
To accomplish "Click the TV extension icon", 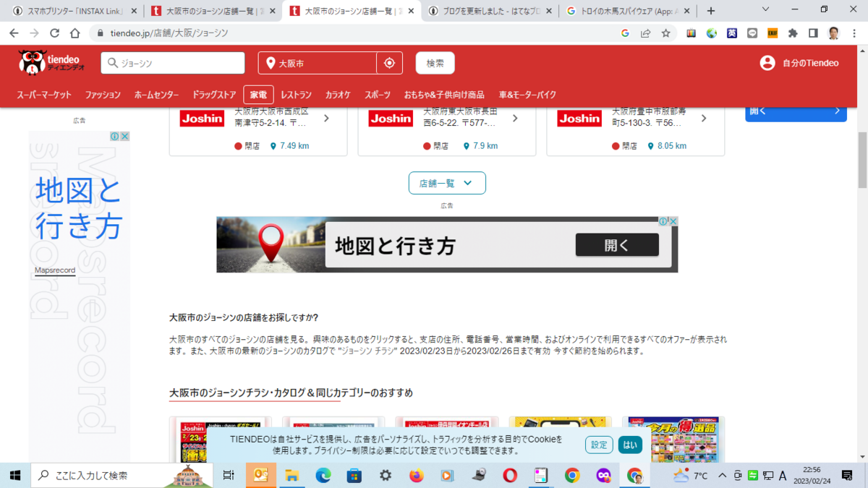I will [692, 33].
